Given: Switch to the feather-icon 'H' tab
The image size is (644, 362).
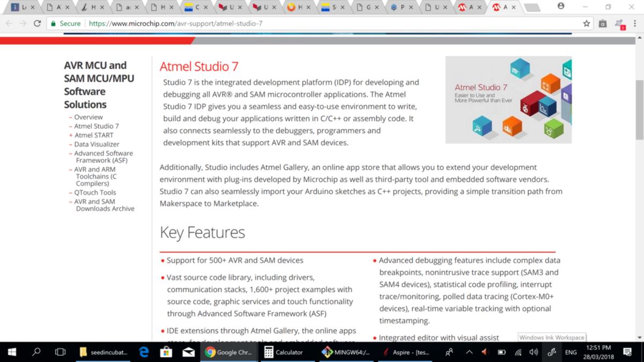Looking at the screenshot, I should [x=92, y=8].
